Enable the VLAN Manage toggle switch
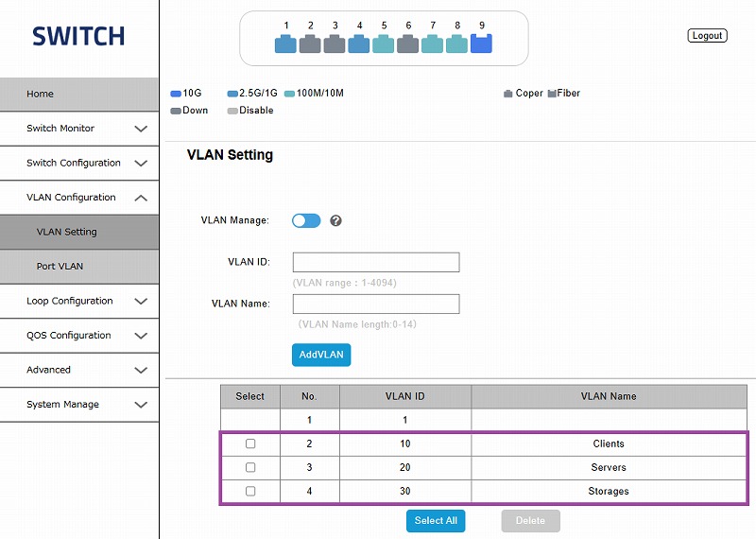Image resolution: width=756 pixels, height=539 pixels. pos(306,220)
